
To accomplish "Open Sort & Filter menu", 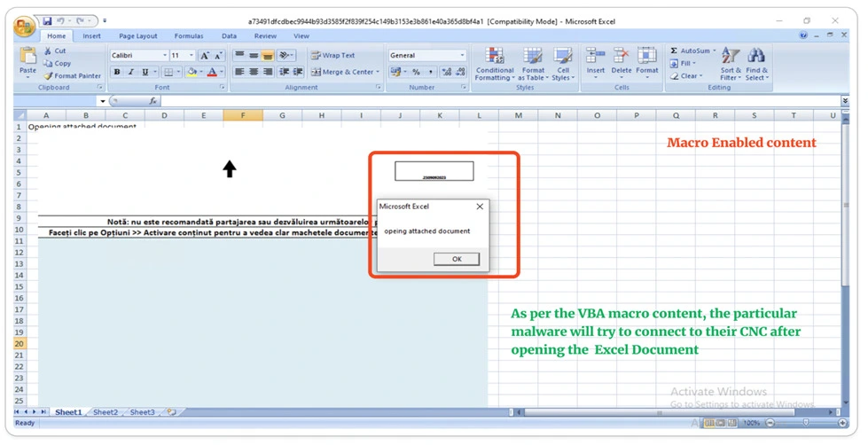I will [731, 64].
